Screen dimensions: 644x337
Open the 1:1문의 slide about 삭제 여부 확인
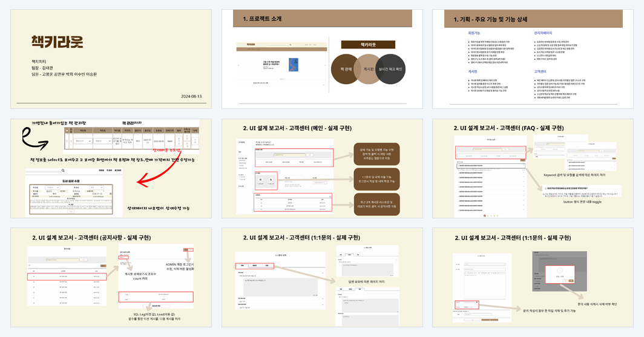(533, 278)
